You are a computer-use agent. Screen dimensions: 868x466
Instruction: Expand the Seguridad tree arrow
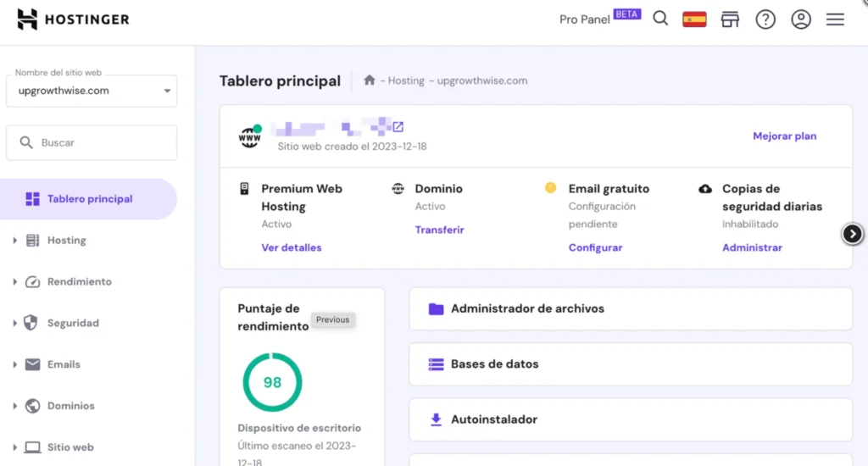point(15,323)
